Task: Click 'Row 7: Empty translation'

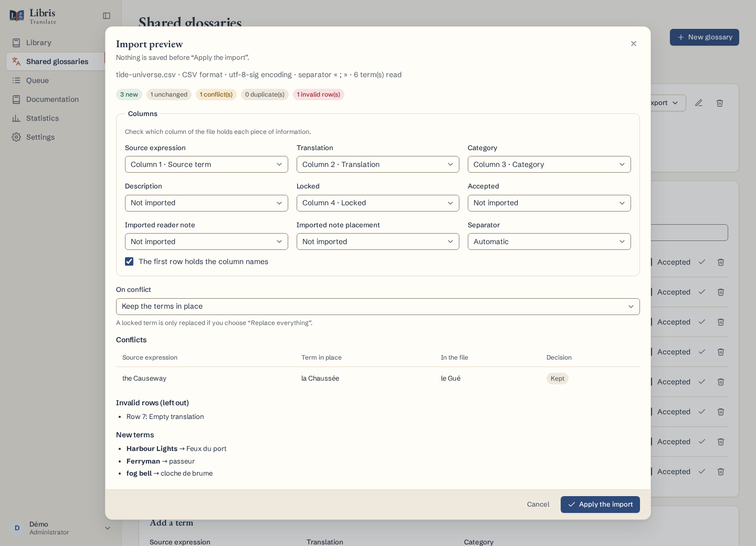Action: click(165, 417)
